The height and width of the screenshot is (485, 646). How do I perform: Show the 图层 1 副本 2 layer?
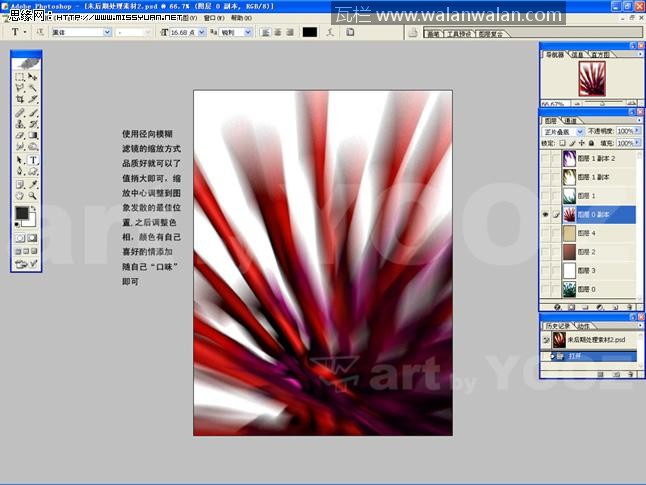pos(546,158)
